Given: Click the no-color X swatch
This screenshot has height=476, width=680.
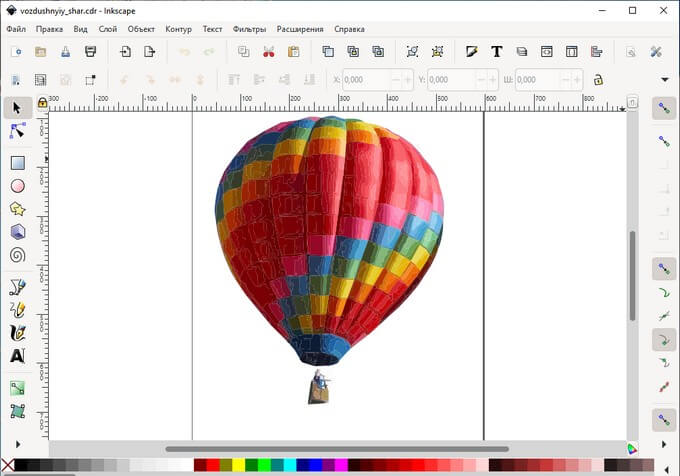Looking at the screenshot, I should tap(7, 465).
